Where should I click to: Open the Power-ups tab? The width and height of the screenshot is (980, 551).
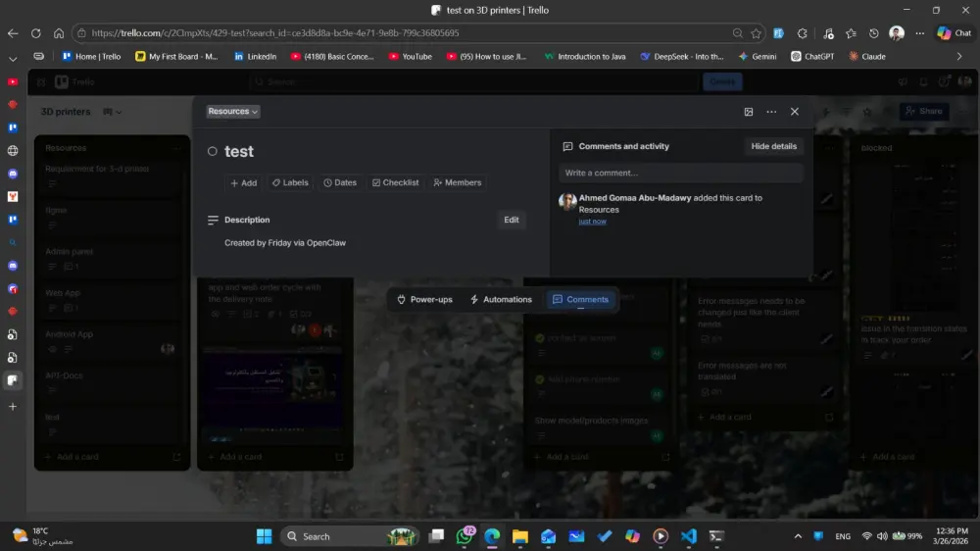point(424,299)
